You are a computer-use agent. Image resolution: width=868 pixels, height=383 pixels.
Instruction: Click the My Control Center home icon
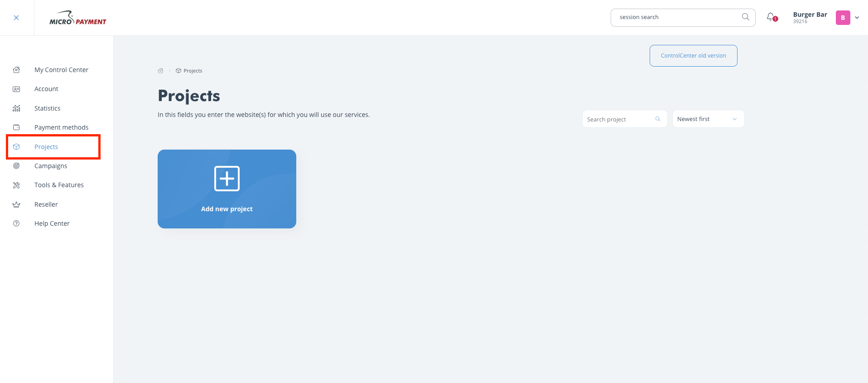(x=16, y=70)
